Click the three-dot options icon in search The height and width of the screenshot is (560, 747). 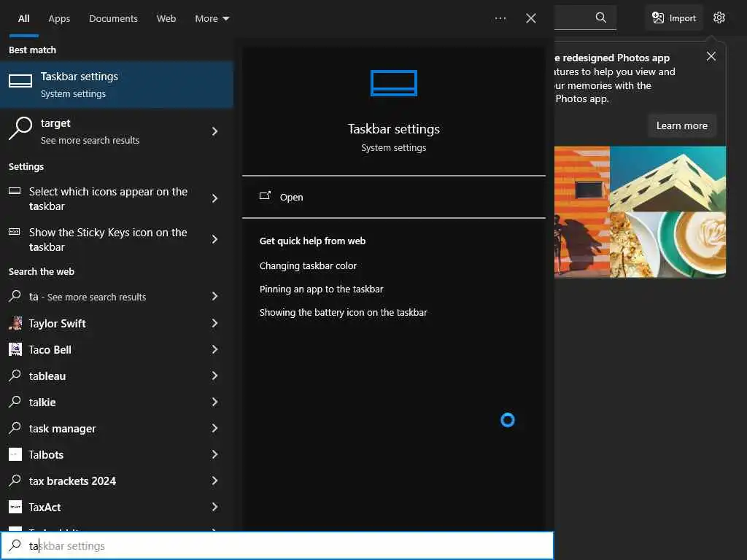point(500,18)
